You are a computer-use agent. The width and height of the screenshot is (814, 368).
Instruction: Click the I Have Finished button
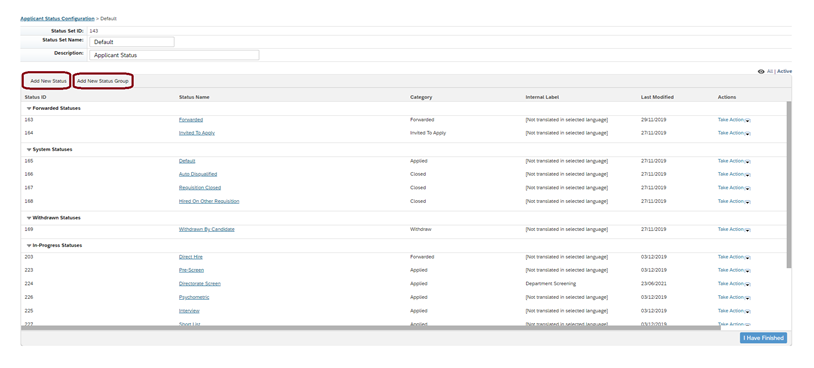tap(763, 338)
